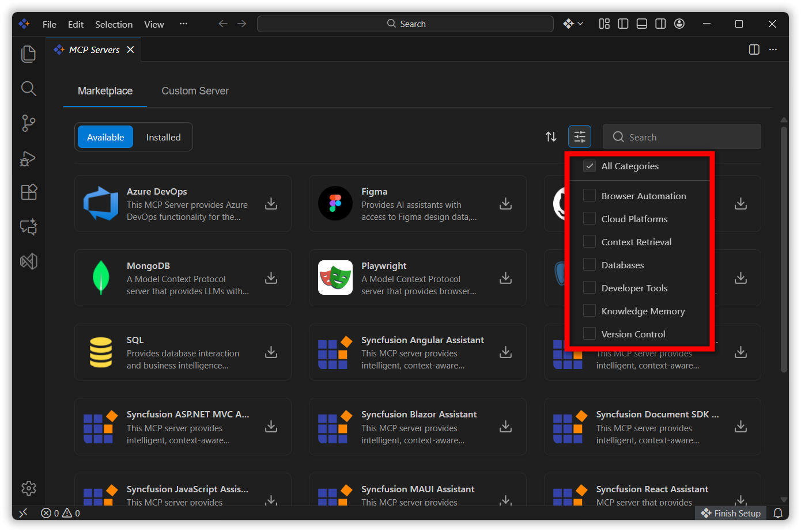Viewport: 801px width, 532px height.
Task: Open the Selection menu
Action: click(x=114, y=24)
